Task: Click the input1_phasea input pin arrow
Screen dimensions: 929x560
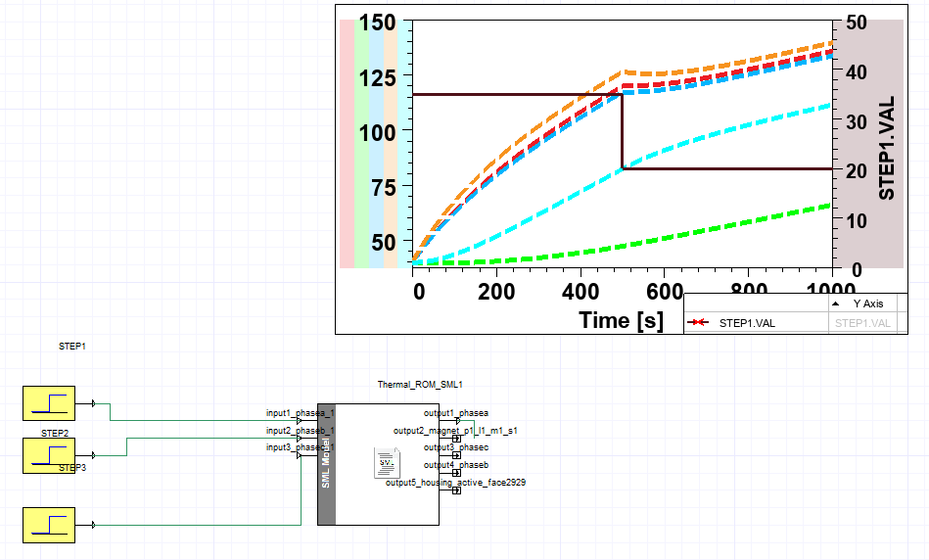Action: (x=299, y=420)
